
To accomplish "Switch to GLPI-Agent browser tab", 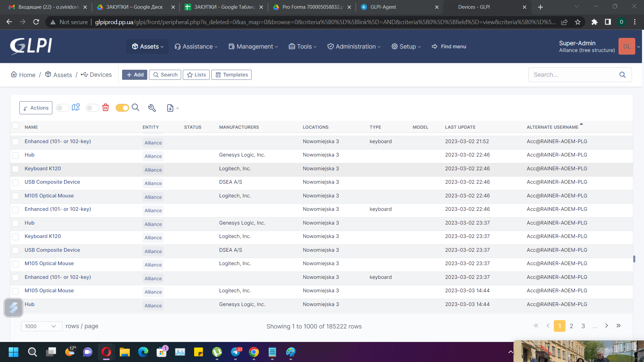I will coord(399,7).
